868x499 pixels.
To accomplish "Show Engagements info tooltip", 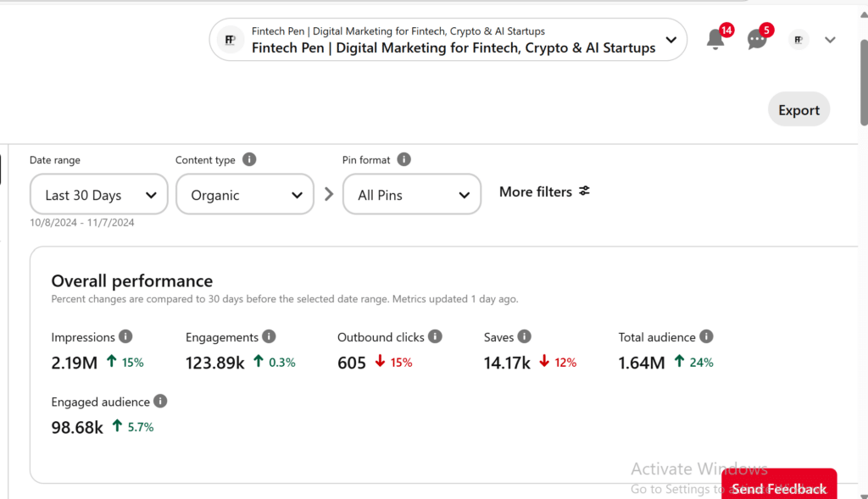I will point(269,336).
